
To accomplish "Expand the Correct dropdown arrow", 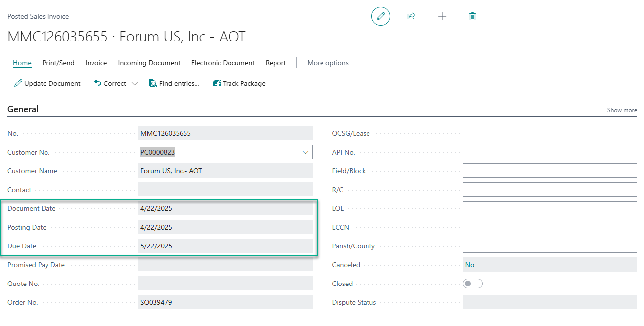I will point(135,84).
